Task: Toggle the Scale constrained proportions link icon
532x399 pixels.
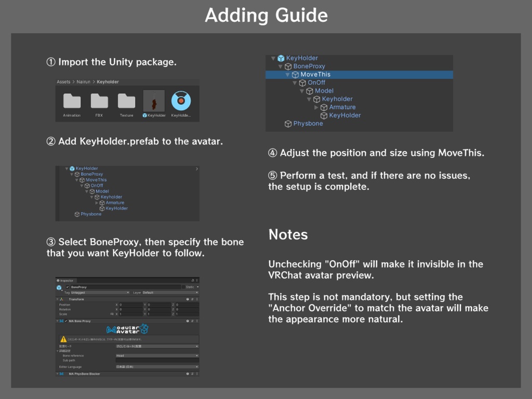Action: point(112,314)
